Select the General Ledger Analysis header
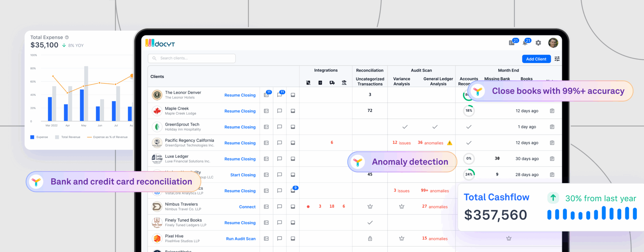This screenshot has height=252, width=644. pyautogui.click(x=438, y=81)
